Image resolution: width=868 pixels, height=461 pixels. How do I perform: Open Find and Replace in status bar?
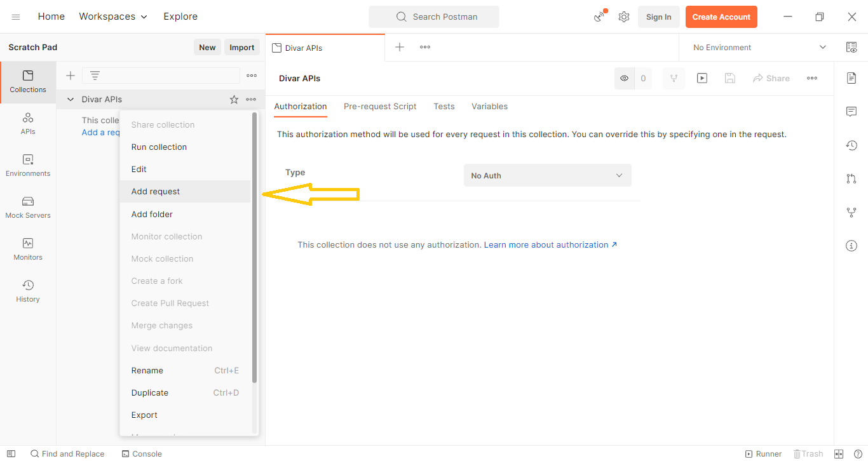(x=67, y=454)
